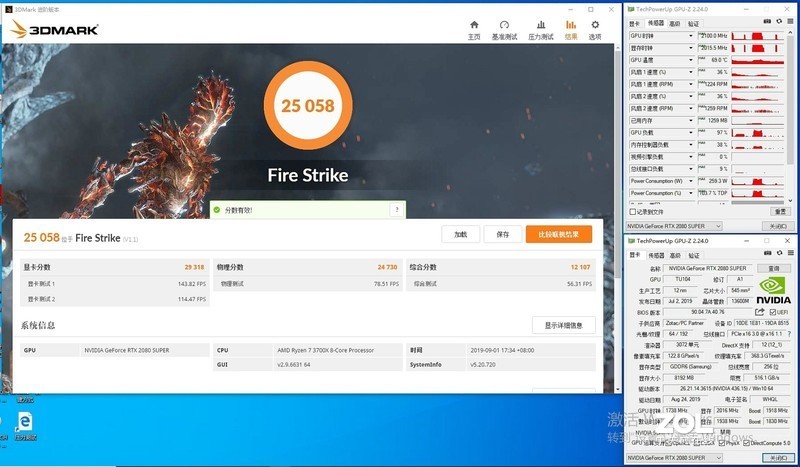Viewport: 800px width, 467px height.
Task: Click the Lookup button beside GPU name
Action: click(773, 268)
